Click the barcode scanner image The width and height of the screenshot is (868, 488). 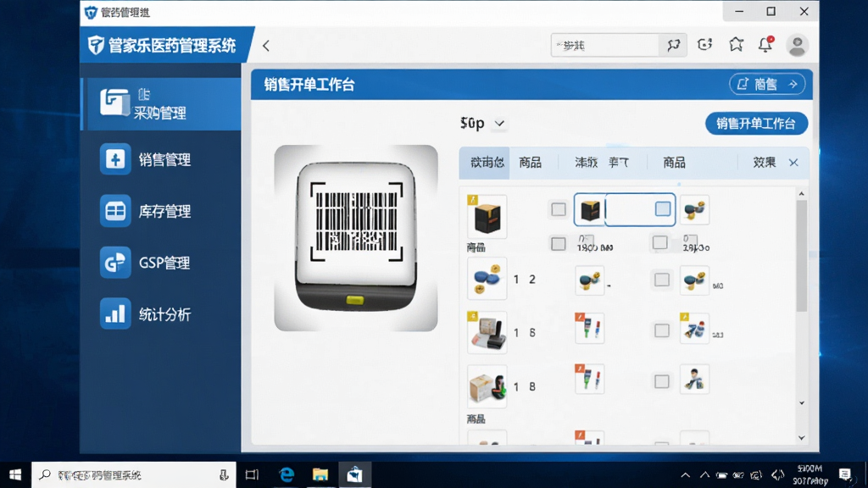tap(356, 238)
